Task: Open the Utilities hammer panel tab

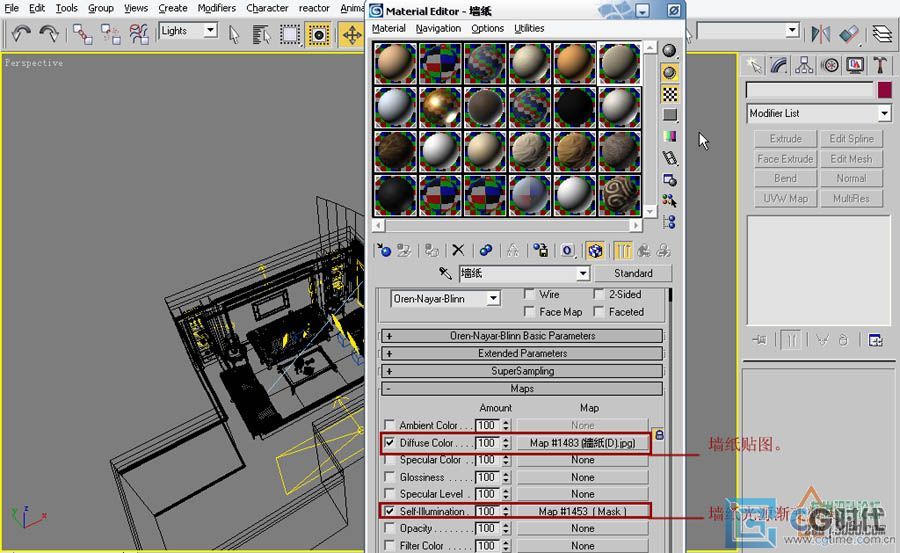Action: coord(880,65)
